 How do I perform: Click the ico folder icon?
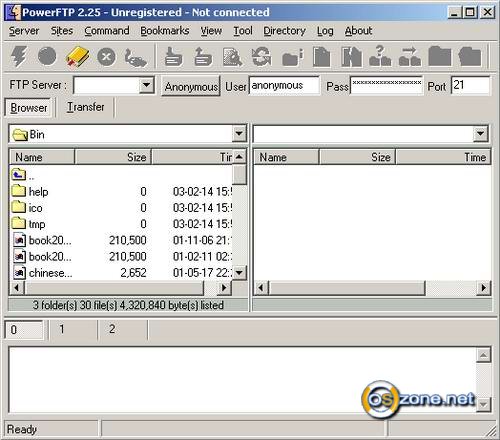tap(18, 207)
